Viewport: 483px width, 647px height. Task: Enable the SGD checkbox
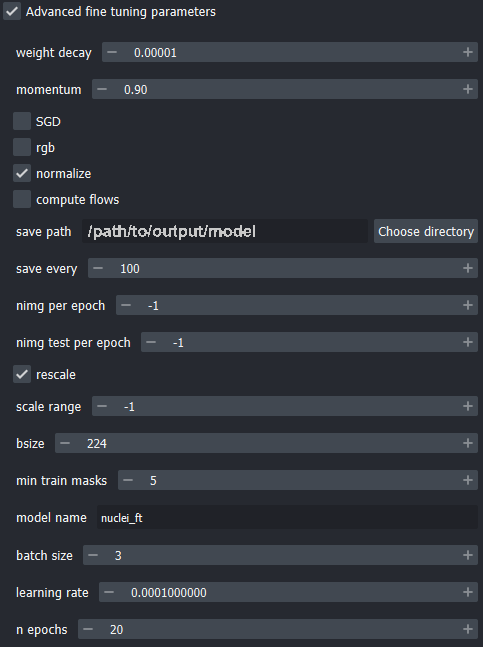22,121
